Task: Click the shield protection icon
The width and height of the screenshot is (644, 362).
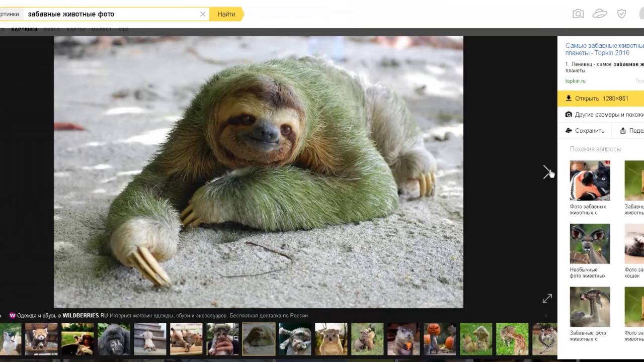Action: 621,14
